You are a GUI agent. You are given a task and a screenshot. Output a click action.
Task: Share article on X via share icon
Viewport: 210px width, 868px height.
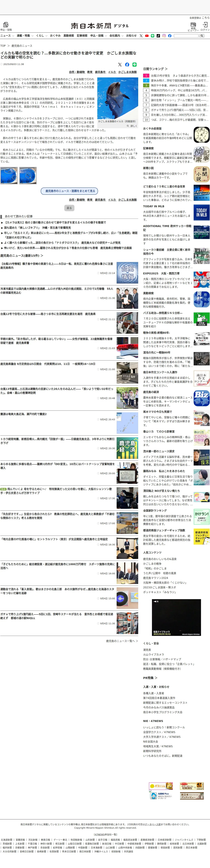120,64
